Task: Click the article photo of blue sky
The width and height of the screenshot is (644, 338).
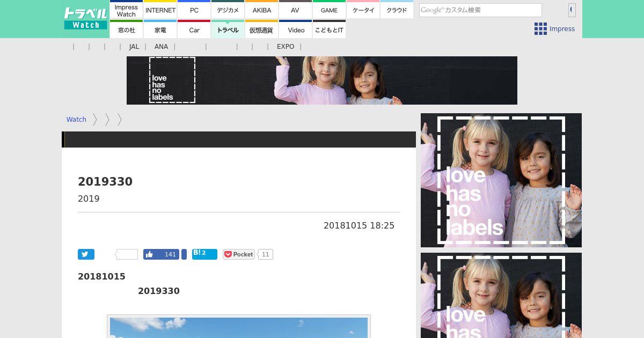Action: pos(239,327)
